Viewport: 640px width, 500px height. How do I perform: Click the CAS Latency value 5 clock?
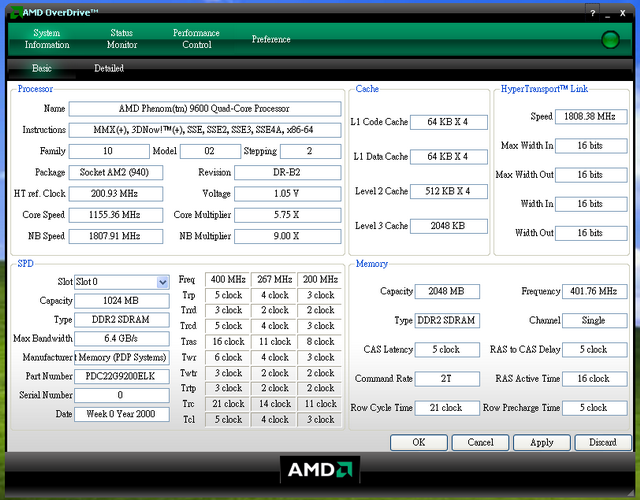click(447, 350)
